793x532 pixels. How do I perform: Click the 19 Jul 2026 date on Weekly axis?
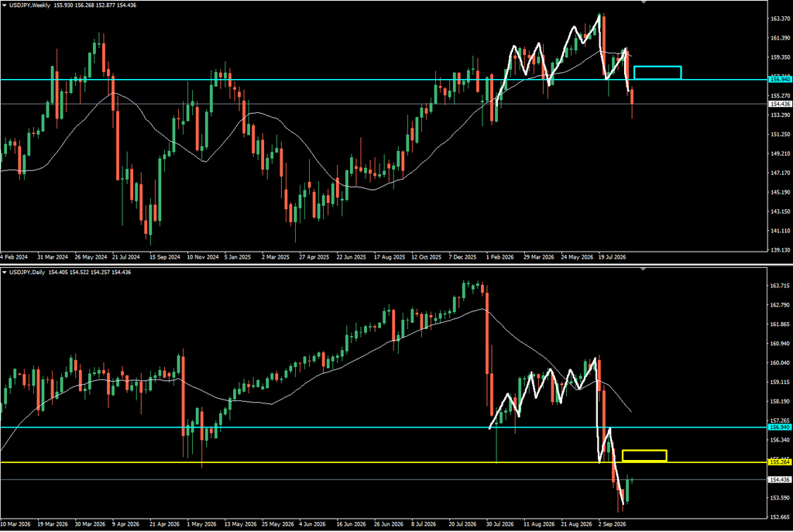pyautogui.click(x=612, y=257)
